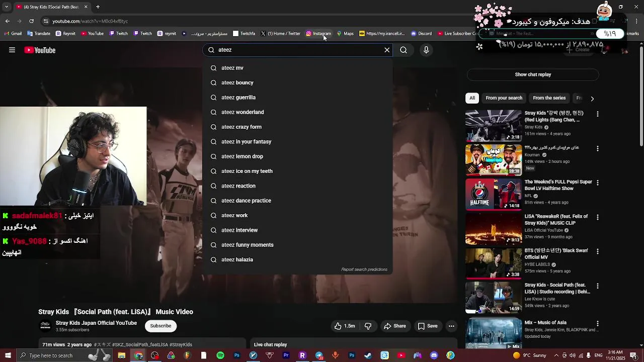Open options menu for BTS Black Swan card
Image resolution: width=644 pixels, height=362 pixels.
point(598,251)
